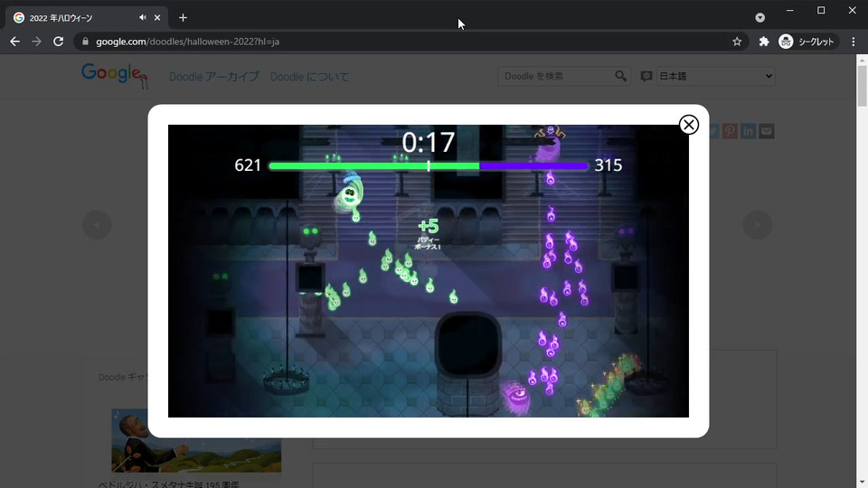Click the forward navigation arrow

click(x=36, y=42)
